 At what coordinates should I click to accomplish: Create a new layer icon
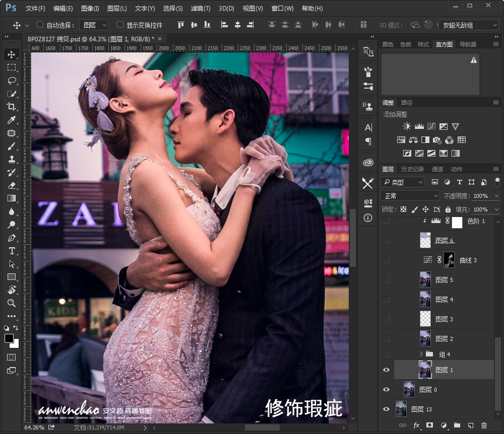tap(471, 425)
